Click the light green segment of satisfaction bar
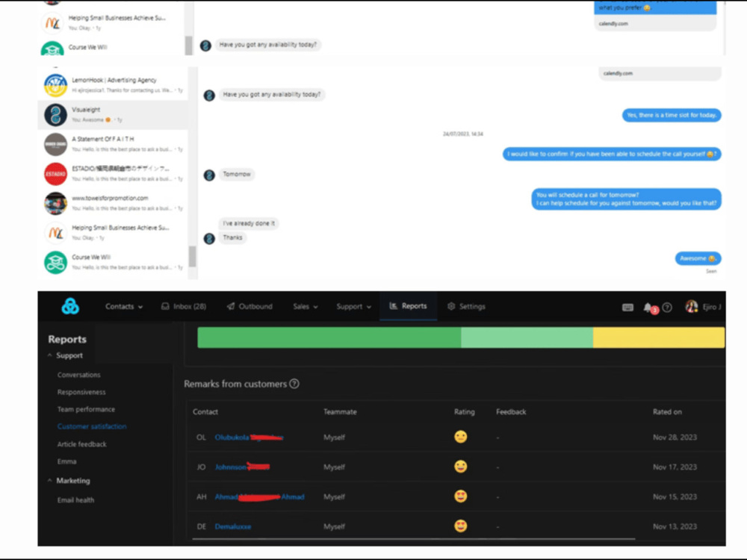The width and height of the screenshot is (747, 560). coord(527,337)
